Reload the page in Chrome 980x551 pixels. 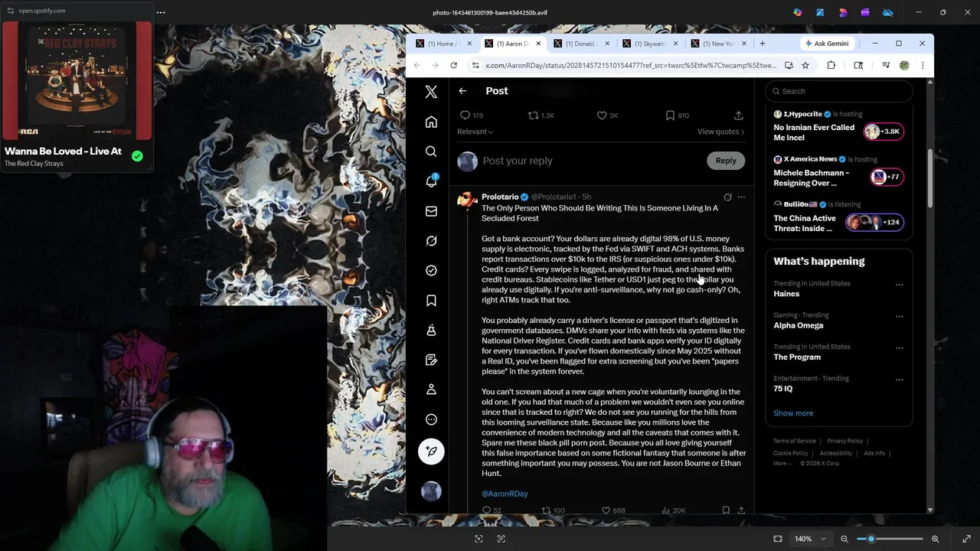pyautogui.click(x=454, y=66)
